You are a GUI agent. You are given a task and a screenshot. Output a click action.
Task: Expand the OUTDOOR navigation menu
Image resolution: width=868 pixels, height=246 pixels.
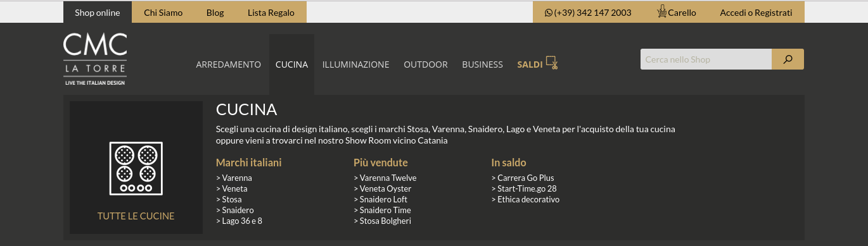[x=426, y=65]
